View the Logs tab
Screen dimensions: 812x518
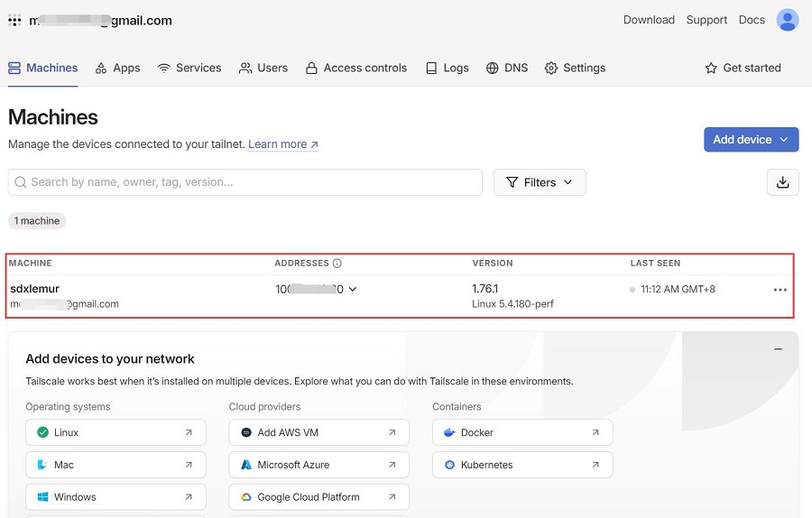coord(447,68)
